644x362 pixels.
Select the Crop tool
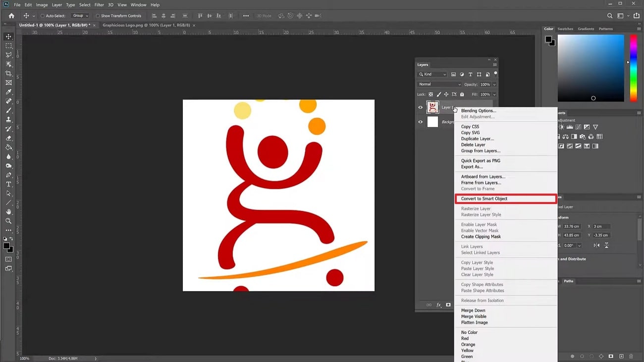pos(8,73)
